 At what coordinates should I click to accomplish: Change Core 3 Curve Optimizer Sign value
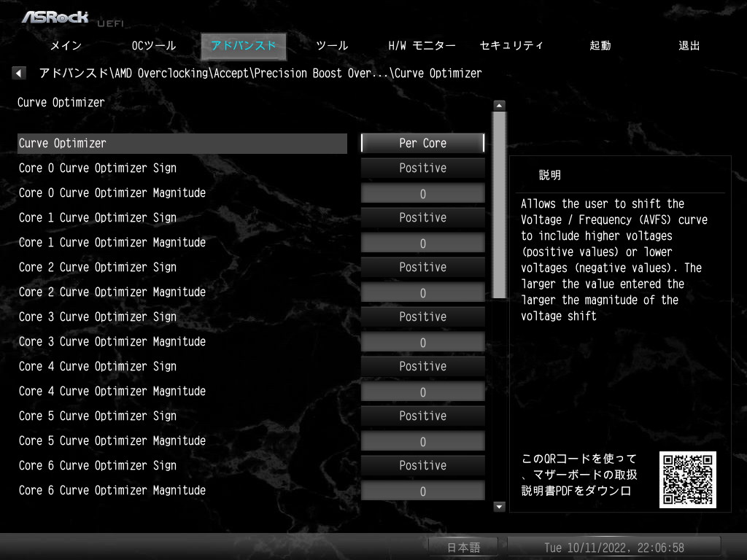[x=422, y=316]
